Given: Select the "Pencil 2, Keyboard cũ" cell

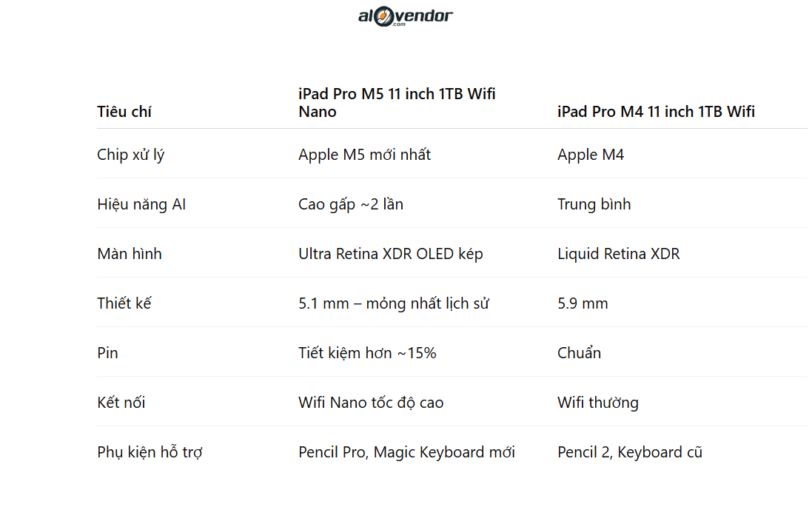Looking at the screenshot, I should tap(629, 452).
